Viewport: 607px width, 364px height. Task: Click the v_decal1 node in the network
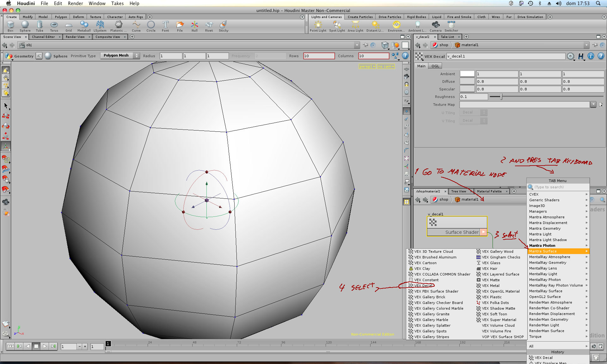pos(457,226)
